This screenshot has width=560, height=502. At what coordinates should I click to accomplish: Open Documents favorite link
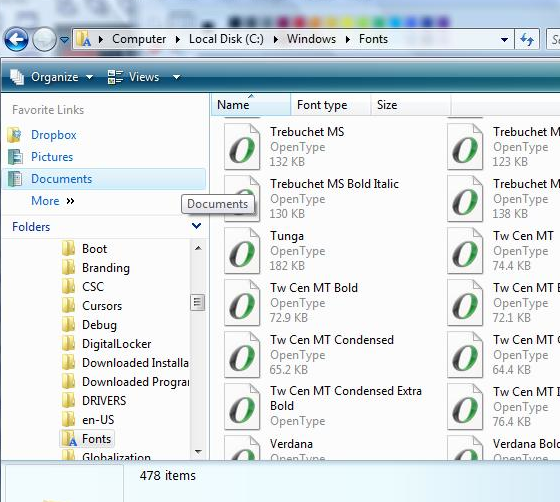[x=61, y=179]
